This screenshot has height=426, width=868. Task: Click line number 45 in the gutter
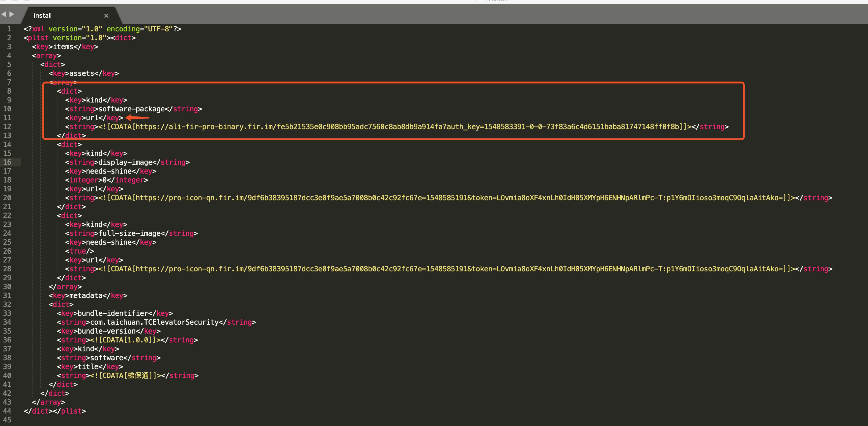pos(7,420)
